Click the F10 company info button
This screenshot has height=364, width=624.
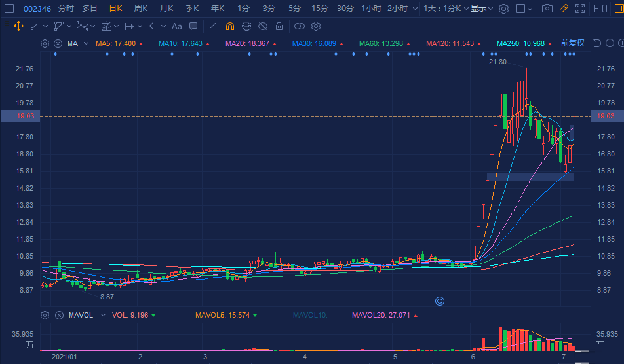coord(599,9)
